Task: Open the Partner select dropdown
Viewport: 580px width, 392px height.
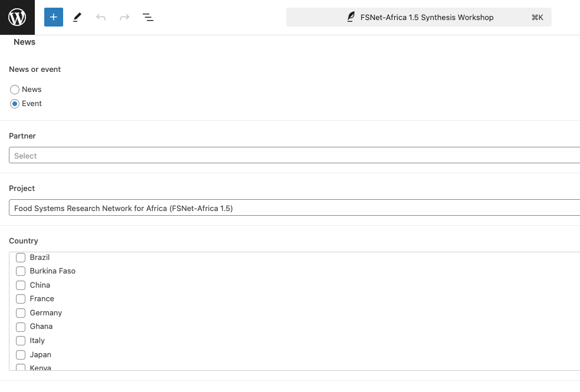Action: click(294, 156)
